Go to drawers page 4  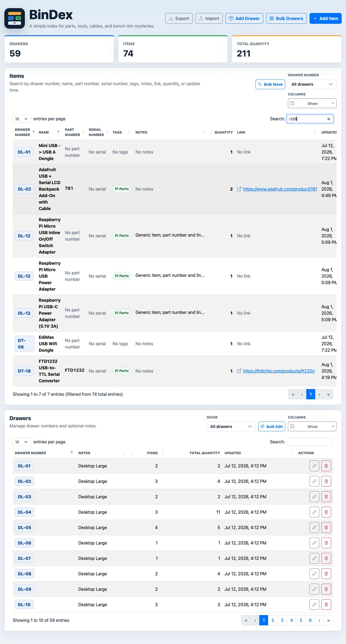coord(291,620)
